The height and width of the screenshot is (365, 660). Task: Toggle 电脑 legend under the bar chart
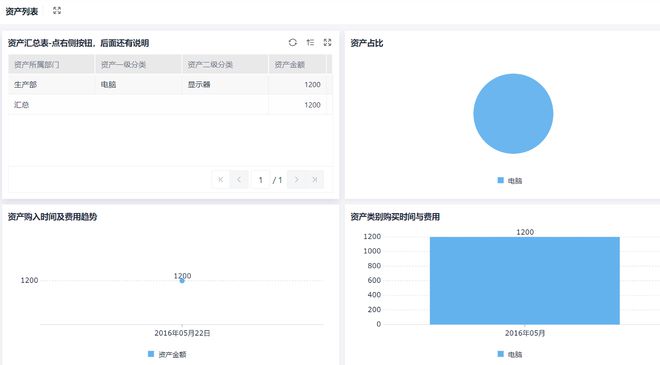[510, 354]
